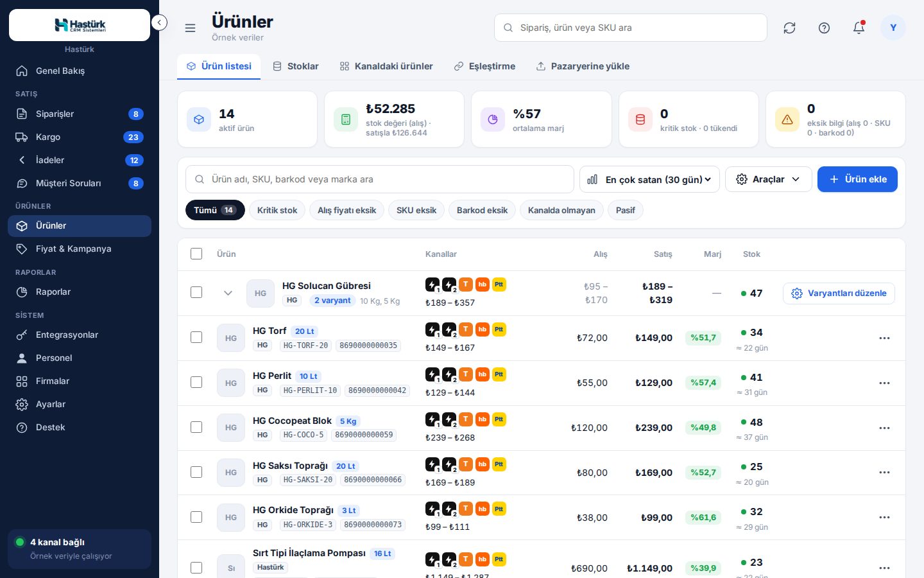Click Varyantları düzenle button
This screenshot has width=924, height=578.
(839, 293)
